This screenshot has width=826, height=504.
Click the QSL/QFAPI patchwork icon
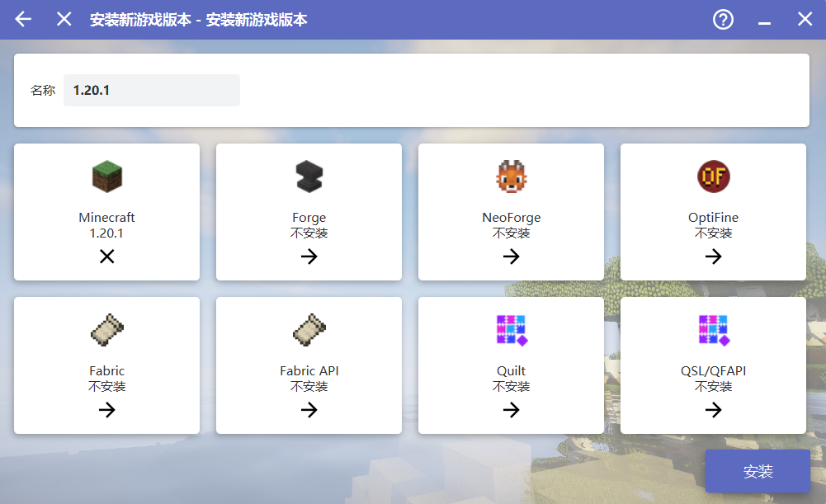tap(714, 330)
